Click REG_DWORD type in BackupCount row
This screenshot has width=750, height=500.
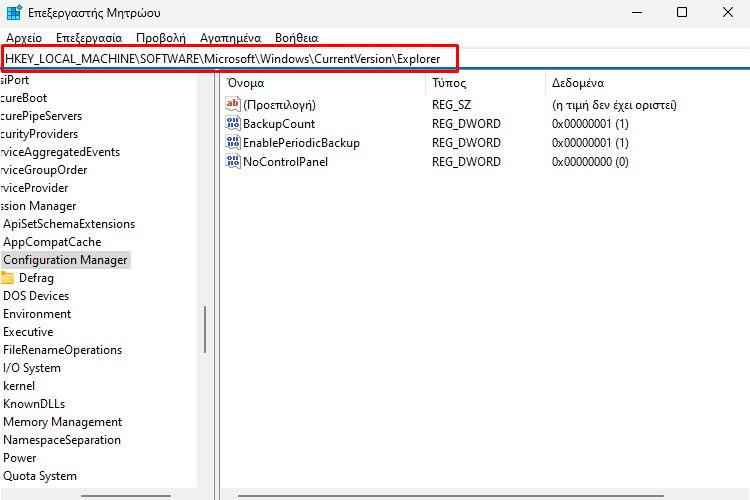tap(466, 124)
